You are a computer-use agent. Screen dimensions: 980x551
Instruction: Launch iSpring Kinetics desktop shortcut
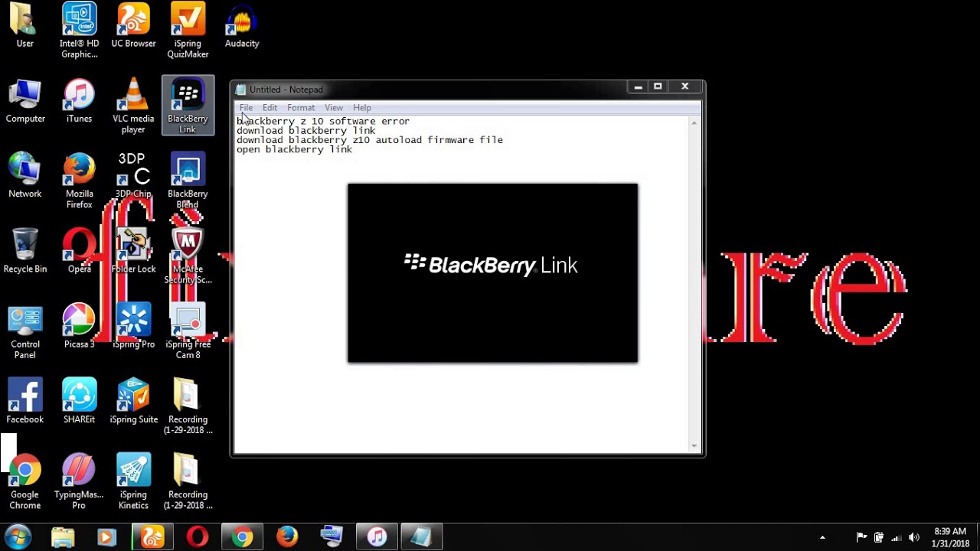(133, 481)
